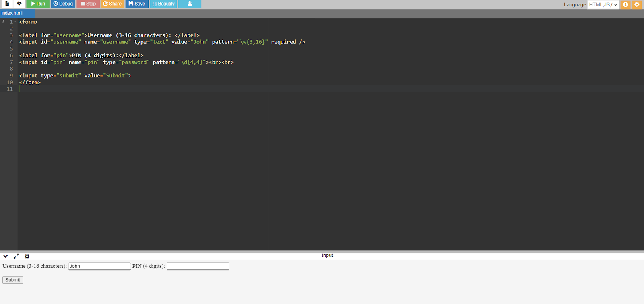Click line number 7 in the gutter

pyautogui.click(x=11, y=62)
